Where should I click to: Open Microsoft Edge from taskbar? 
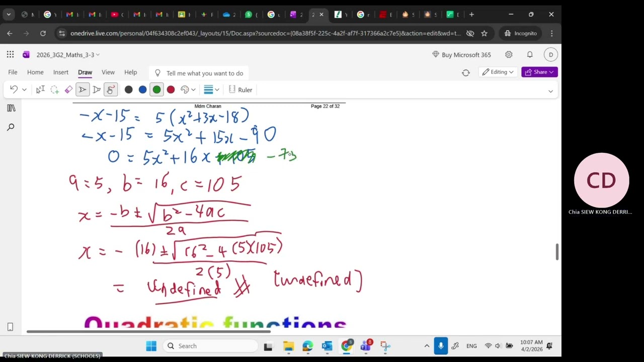coord(307,346)
